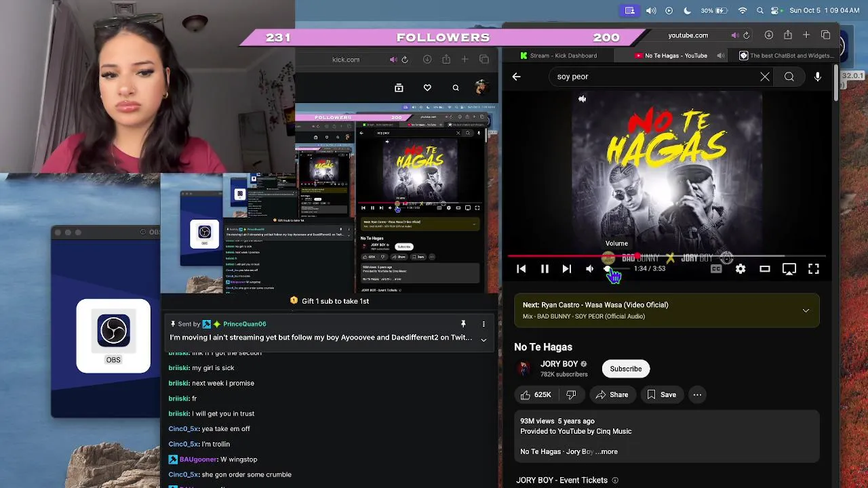Click the BAUgooner username in chat

(x=199, y=460)
